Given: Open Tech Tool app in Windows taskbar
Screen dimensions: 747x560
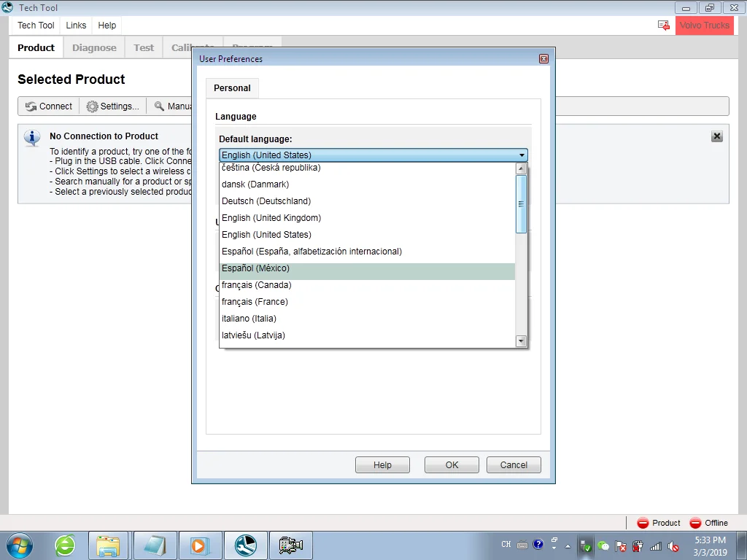Looking at the screenshot, I should [x=245, y=545].
